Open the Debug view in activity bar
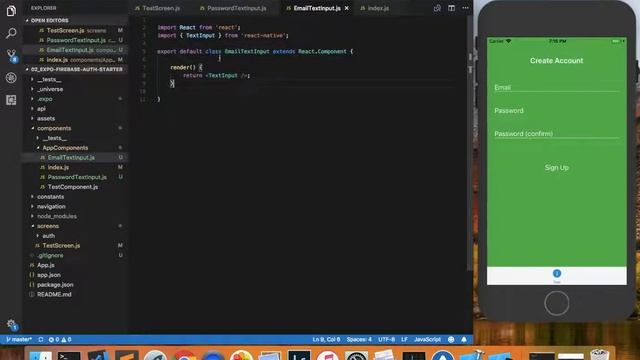This screenshot has height=360, width=640. [11, 78]
